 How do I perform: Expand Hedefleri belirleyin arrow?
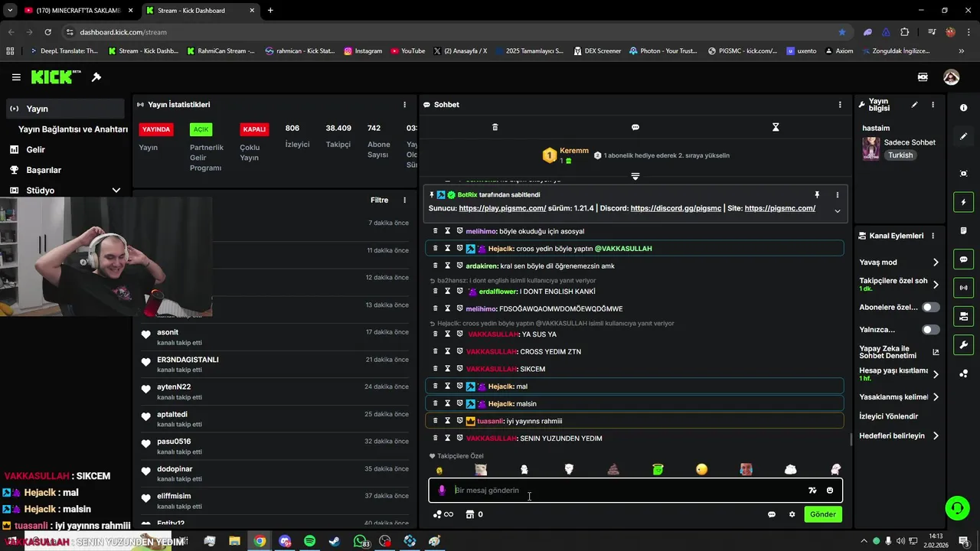tap(936, 436)
